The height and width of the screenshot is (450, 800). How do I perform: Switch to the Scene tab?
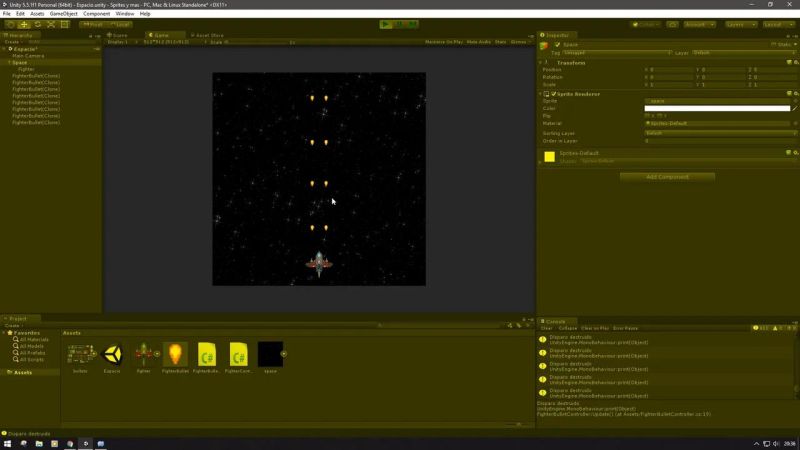[118, 35]
